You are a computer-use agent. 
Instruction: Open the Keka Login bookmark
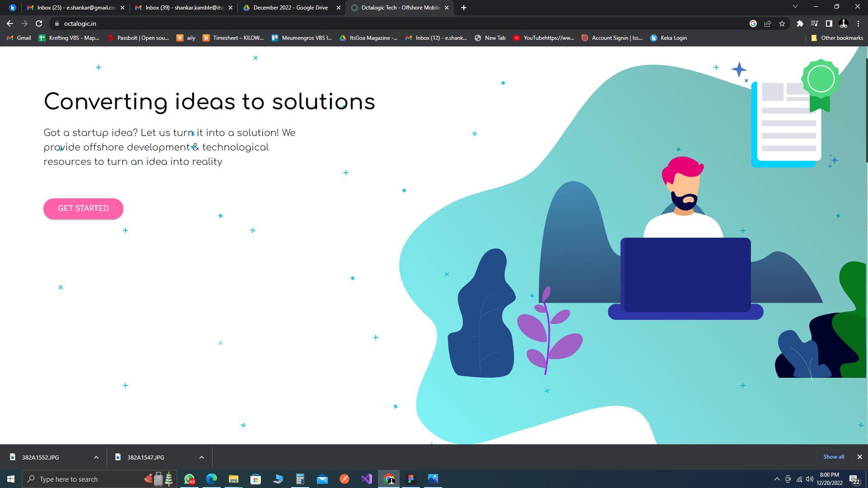[669, 38]
